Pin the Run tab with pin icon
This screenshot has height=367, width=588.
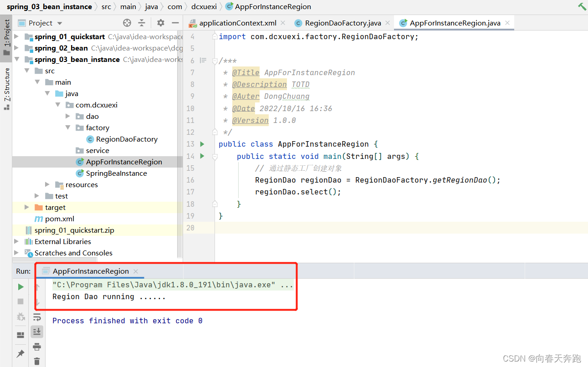[x=20, y=353]
